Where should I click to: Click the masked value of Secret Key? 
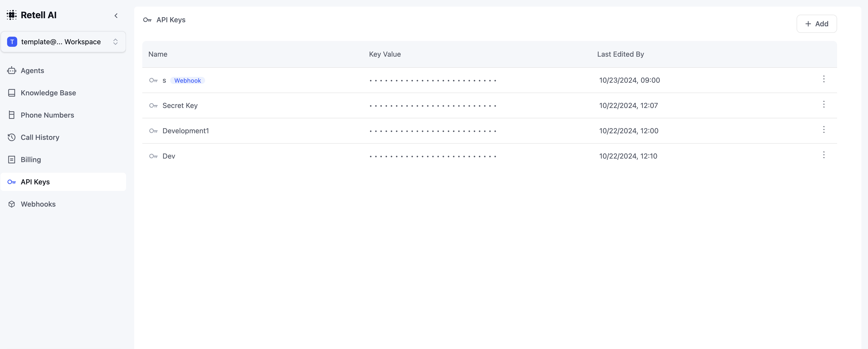(433, 106)
